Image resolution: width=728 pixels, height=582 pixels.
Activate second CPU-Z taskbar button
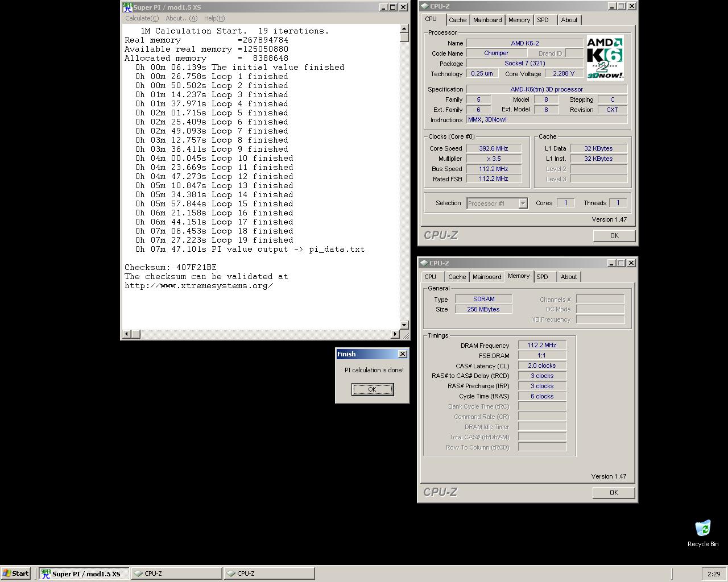[x=269, y=573]
